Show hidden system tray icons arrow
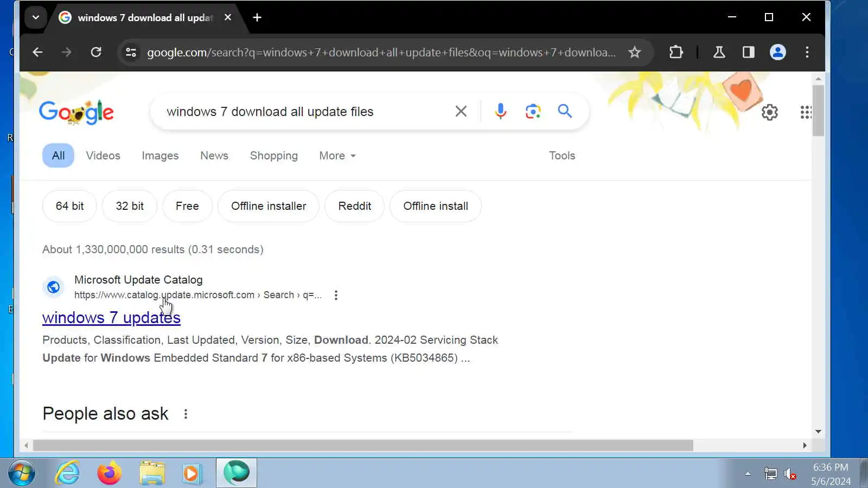868x488 pixels. (x=748, y=474)
